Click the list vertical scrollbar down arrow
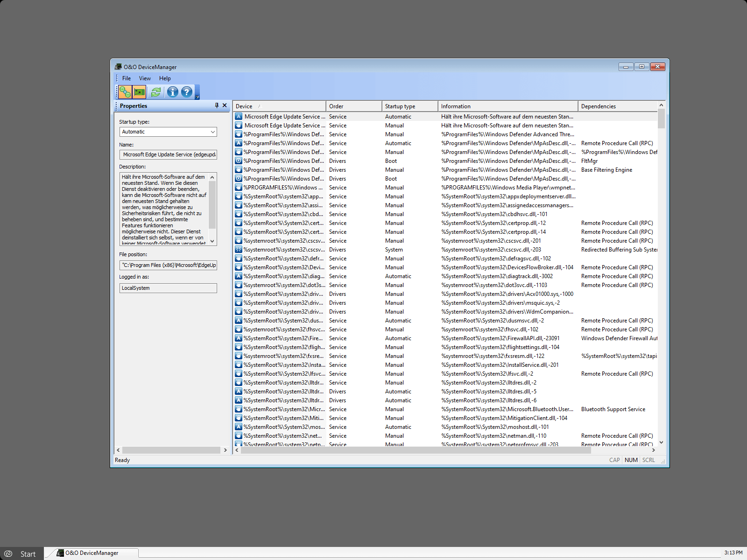Screen dimensions: 747x560 click(661, 442)
